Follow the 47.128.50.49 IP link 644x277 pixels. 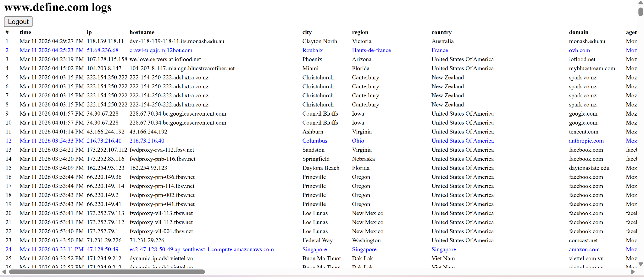click(103, 249)
